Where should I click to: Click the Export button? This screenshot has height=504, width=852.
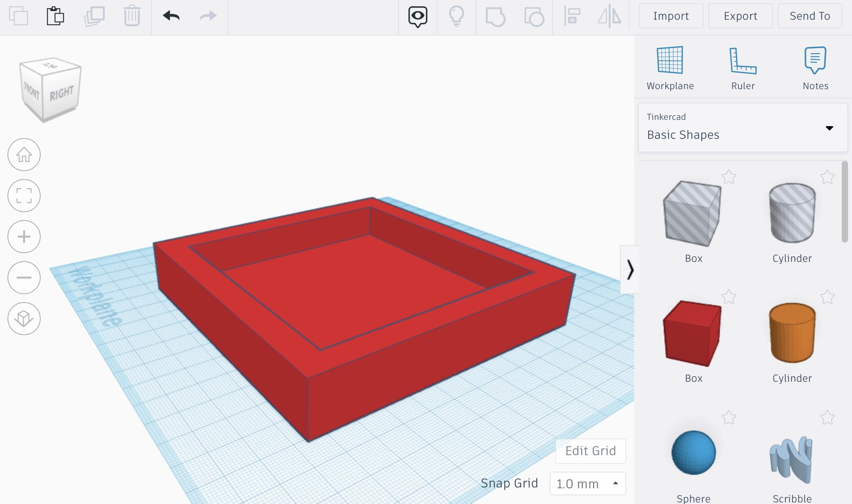pos(740,16)
